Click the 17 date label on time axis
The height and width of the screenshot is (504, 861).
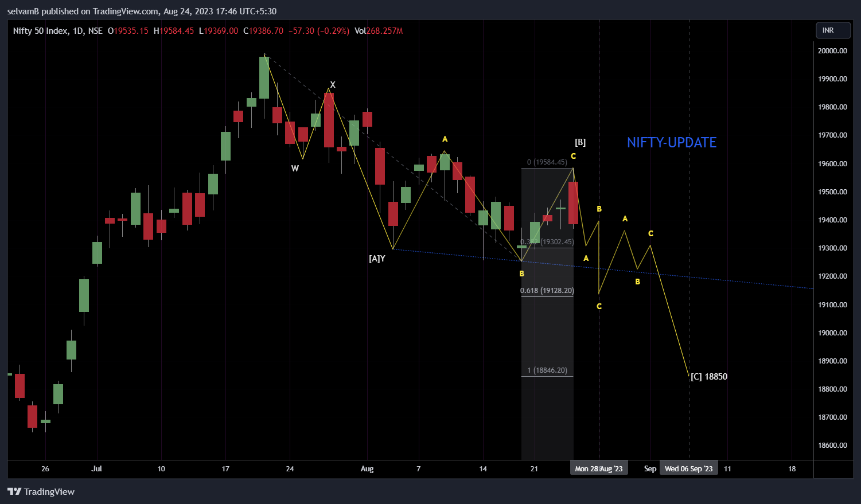[225, 468]
